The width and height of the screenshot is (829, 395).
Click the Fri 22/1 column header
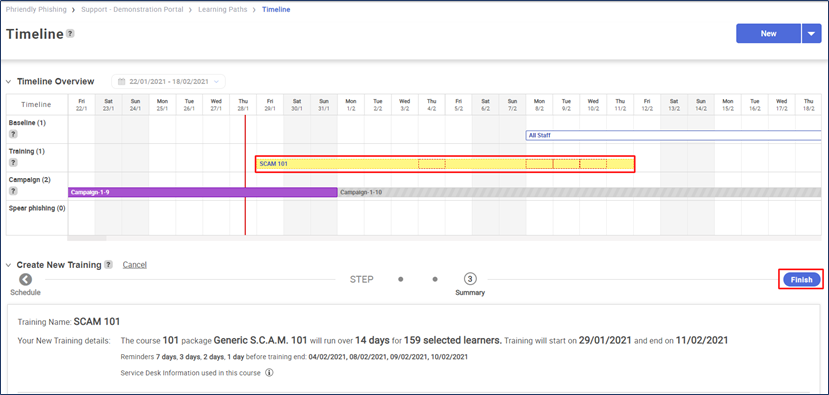pyautogui.click(x=81, y=104)
